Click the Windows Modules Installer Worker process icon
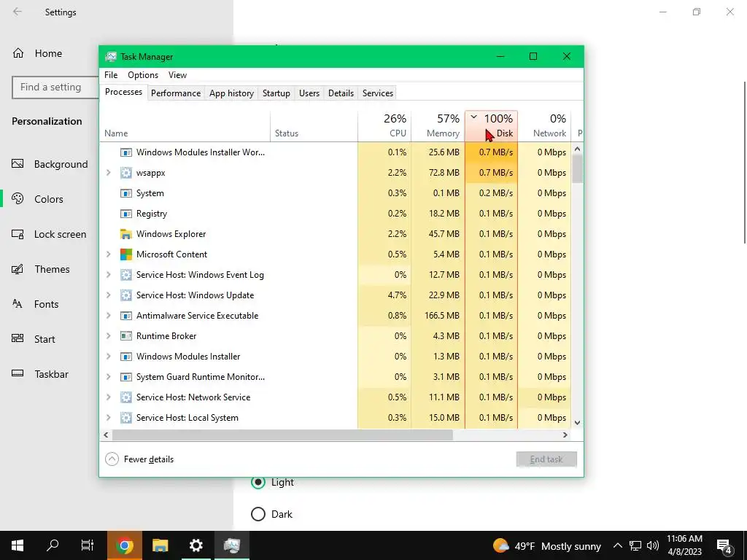This screenshot has height=560, width=747. pos(125,152)
